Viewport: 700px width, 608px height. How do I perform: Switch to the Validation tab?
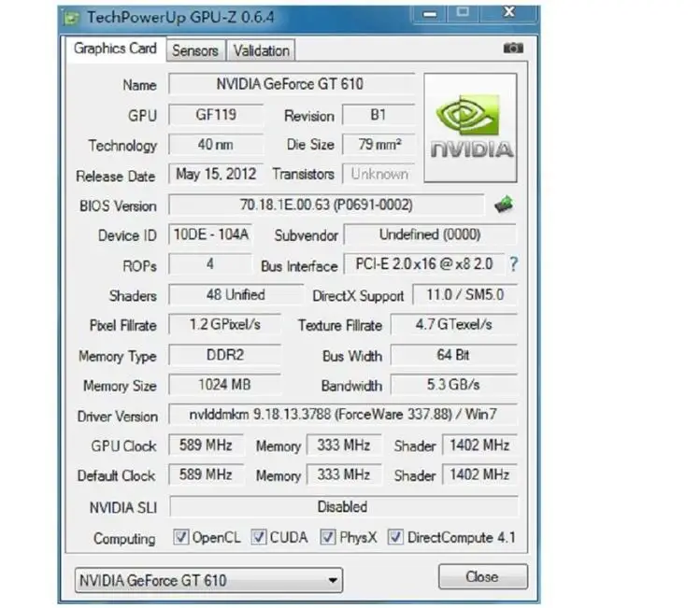261,50
